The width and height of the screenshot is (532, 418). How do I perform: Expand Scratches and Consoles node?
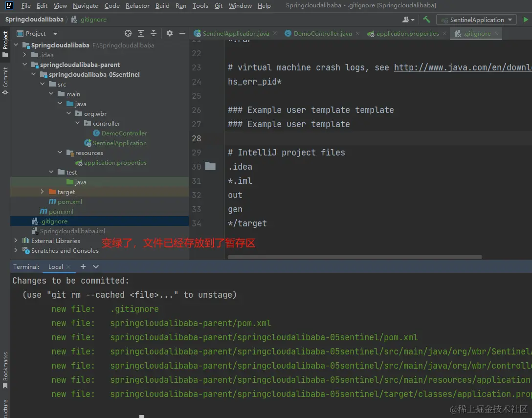[x=16, y=250]
